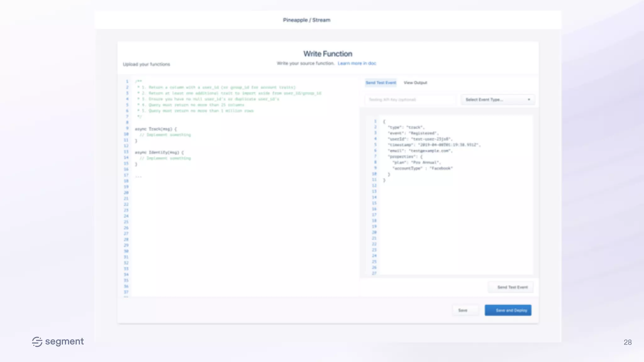Click slide page number 28
Image resolution: width=644 pixels, height=362 pixels.
(x=627, y=342)
